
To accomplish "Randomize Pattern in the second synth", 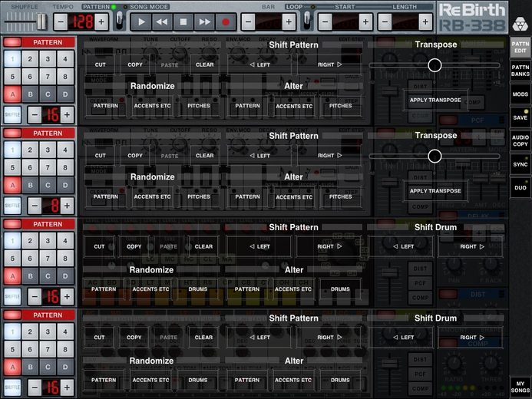I will [x=106, y=196].
